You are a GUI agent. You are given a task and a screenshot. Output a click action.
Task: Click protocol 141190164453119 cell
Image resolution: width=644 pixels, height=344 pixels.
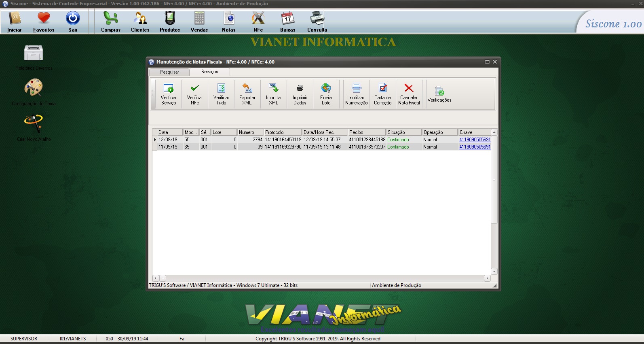[283, 140]
